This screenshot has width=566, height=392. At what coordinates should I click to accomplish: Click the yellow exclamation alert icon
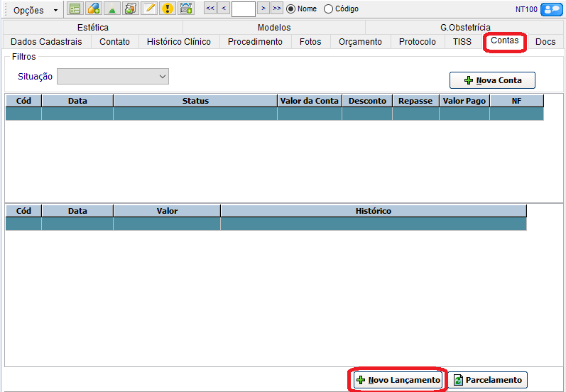coord(168,9)
